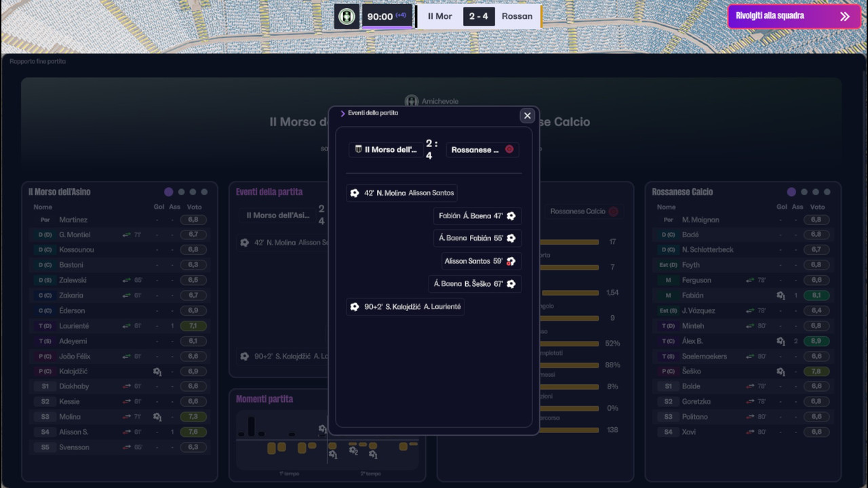Viewport: 868px width, 488px height.
Task: Click the match time progress bar under clock
Action: click(387, 28)
